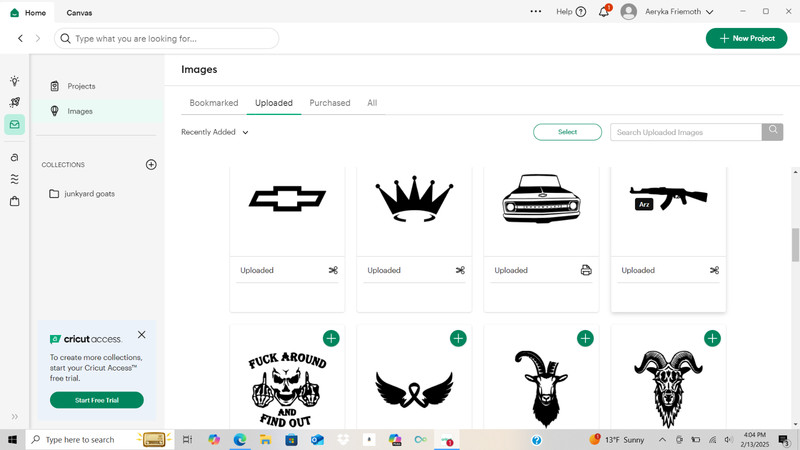Screen dimensions: 800x450
Task: Open File Explorer from the taskbar
Action: (265, 439)
